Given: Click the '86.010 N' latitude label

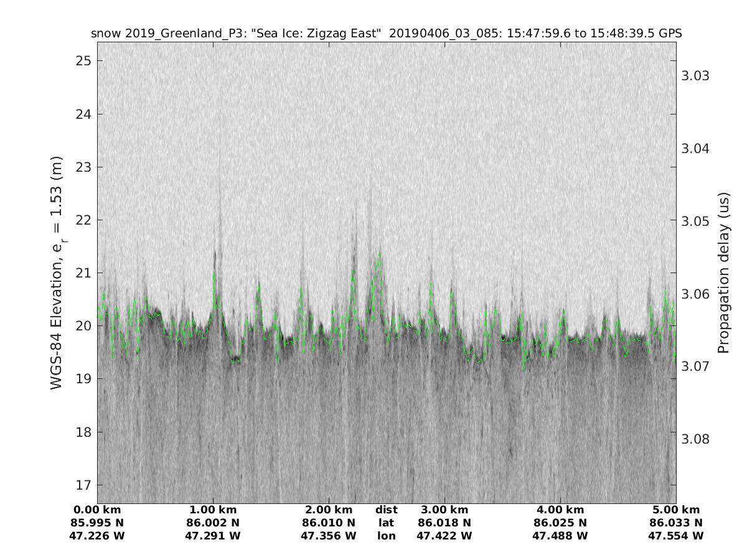Looking at the screenshot, I should [329, 523].
